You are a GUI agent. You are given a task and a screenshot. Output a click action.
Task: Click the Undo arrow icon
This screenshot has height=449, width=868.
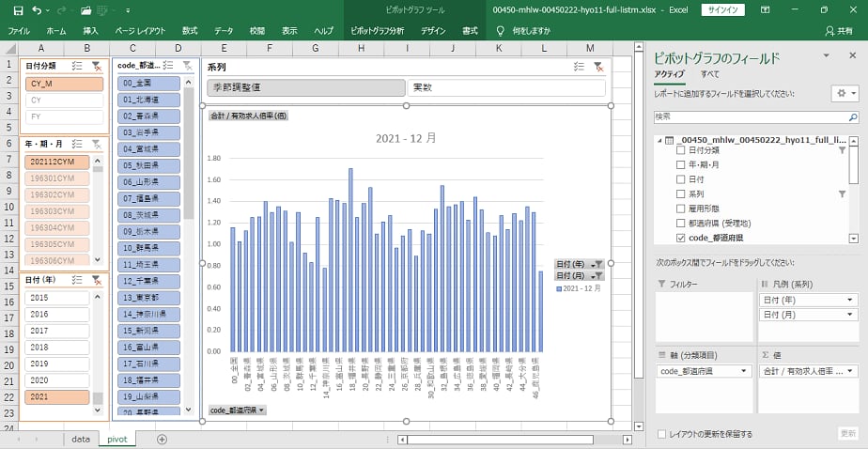click(x=38, y=10)
